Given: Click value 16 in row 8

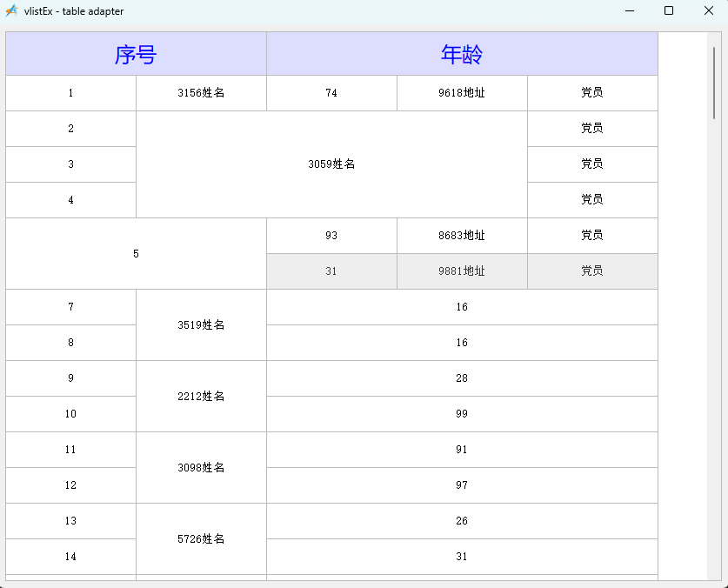Looking at the screenshot, I should coord(462,343).
